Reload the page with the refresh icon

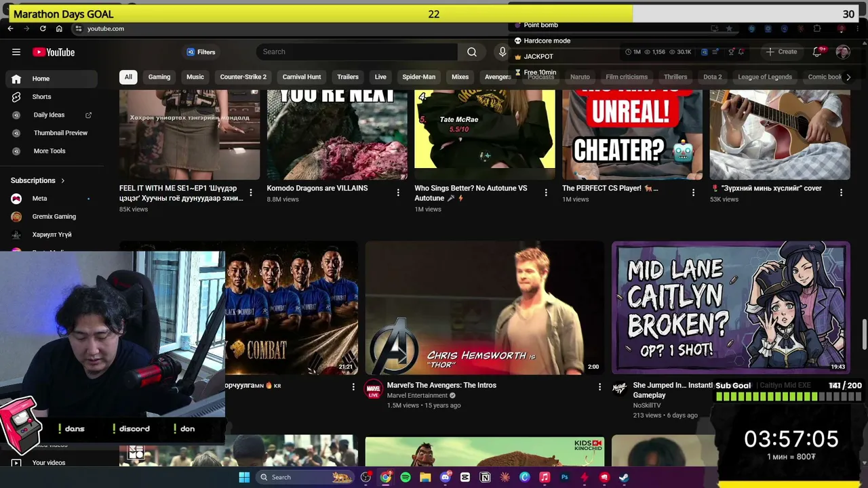click(43, 28)
